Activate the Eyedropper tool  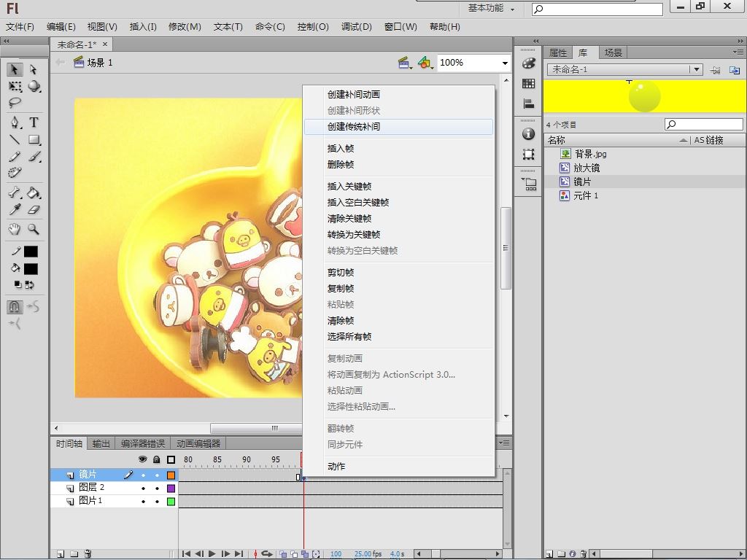(x=15, y=209)
